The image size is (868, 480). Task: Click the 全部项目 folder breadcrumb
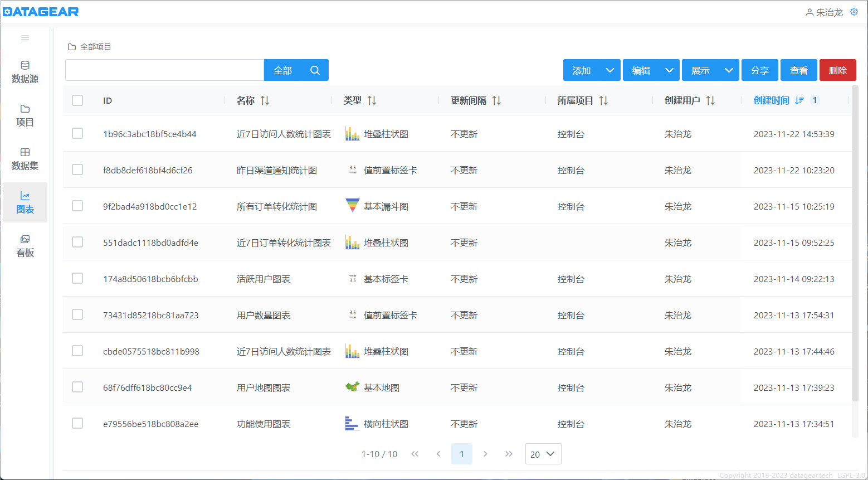pyautogui.click(x=90, y=47)
